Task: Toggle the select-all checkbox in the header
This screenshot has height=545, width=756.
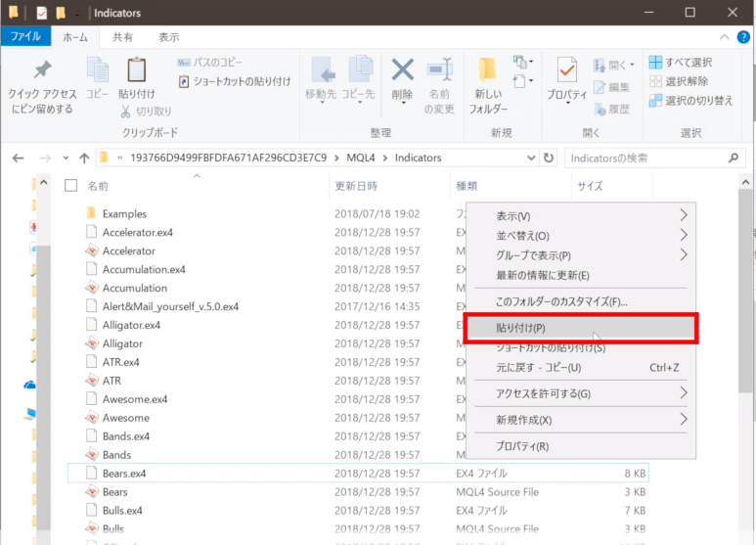Action: click(70, 185)
